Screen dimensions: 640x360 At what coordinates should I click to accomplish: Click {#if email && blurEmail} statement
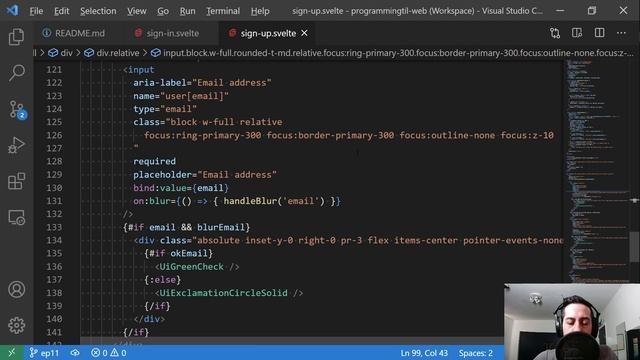(x=186, y=227)
